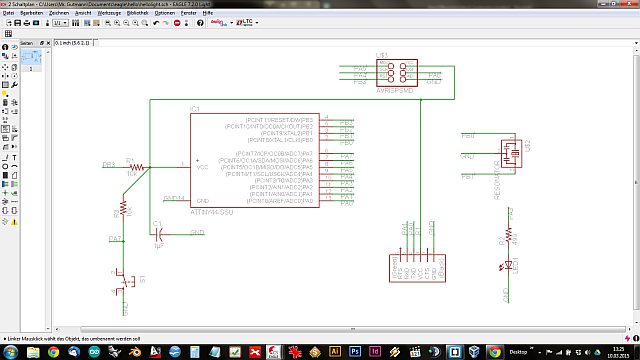Close the Seiten panel
640x360 pixels.
click(x=48, y=43)
